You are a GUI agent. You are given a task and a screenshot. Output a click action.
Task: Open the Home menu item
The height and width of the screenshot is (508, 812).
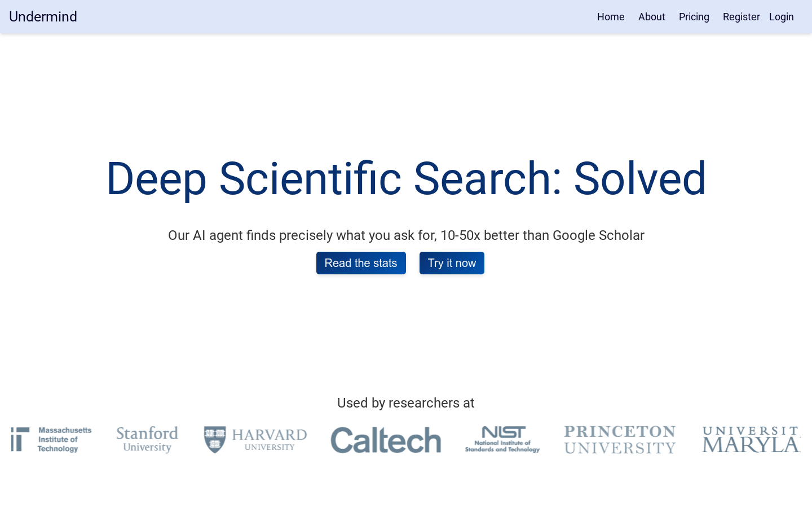(x=611, y=17)
